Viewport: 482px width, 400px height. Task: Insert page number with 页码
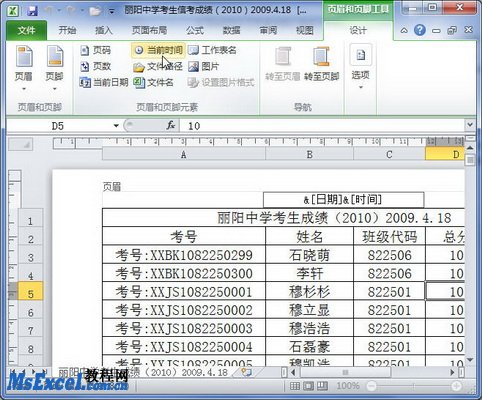[x=96, y=50]
